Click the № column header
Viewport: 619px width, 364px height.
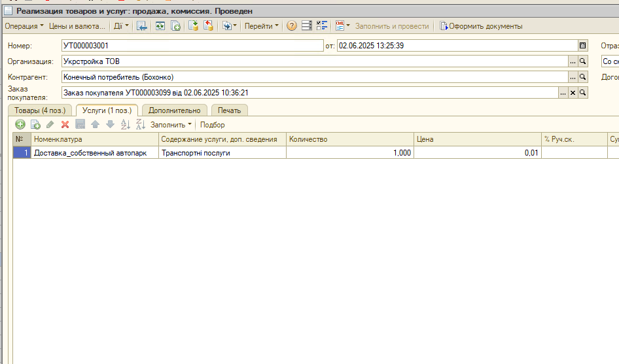point(22,139)
